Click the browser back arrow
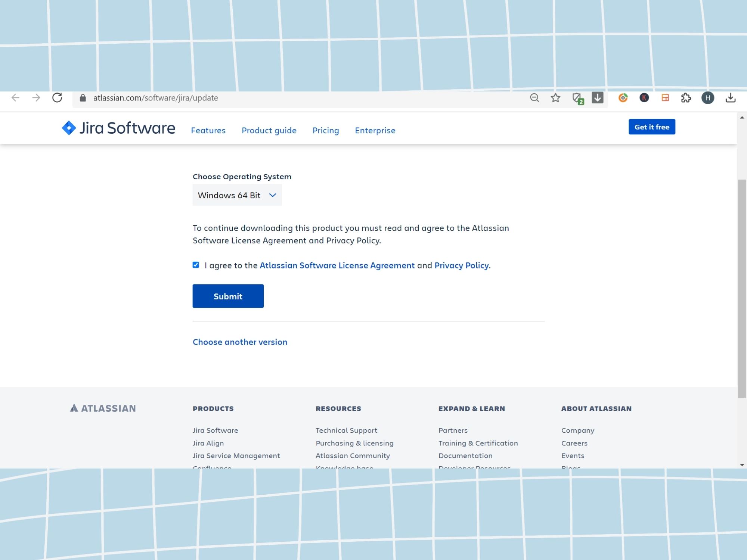Screen dimensions: 747x560 (15, 98)
